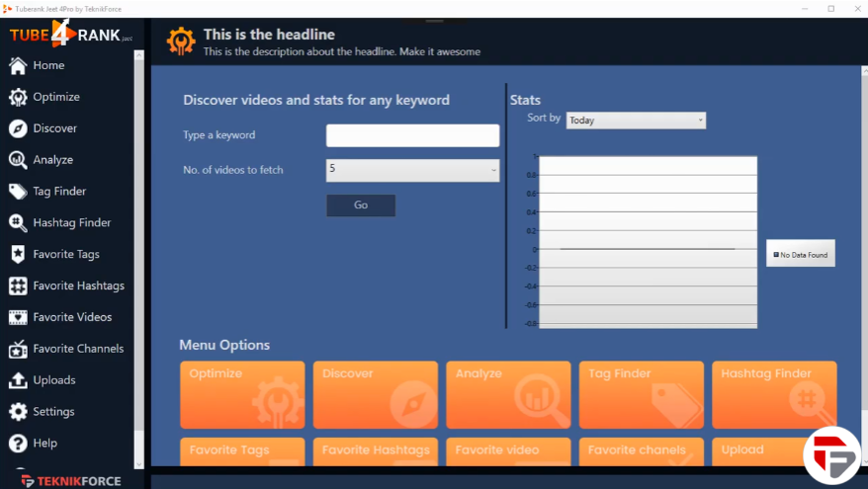868x489 pixels.
Task: Click the Favorite video orange tile
Action: click(508, 451)
